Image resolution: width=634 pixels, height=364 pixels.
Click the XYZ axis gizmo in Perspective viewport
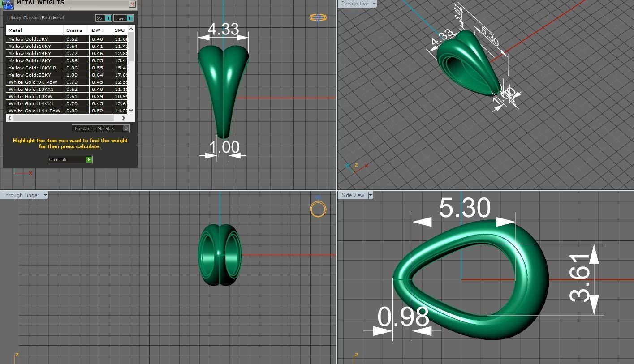356,167
